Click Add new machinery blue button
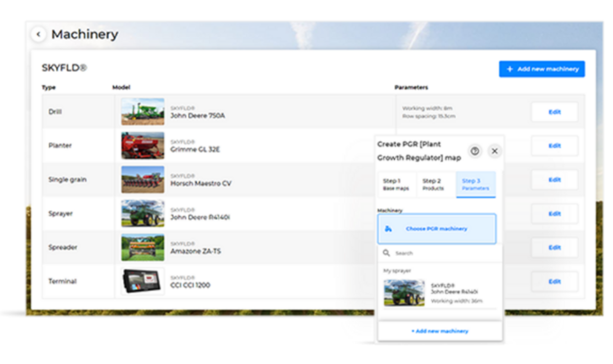 tap(542, 69)
